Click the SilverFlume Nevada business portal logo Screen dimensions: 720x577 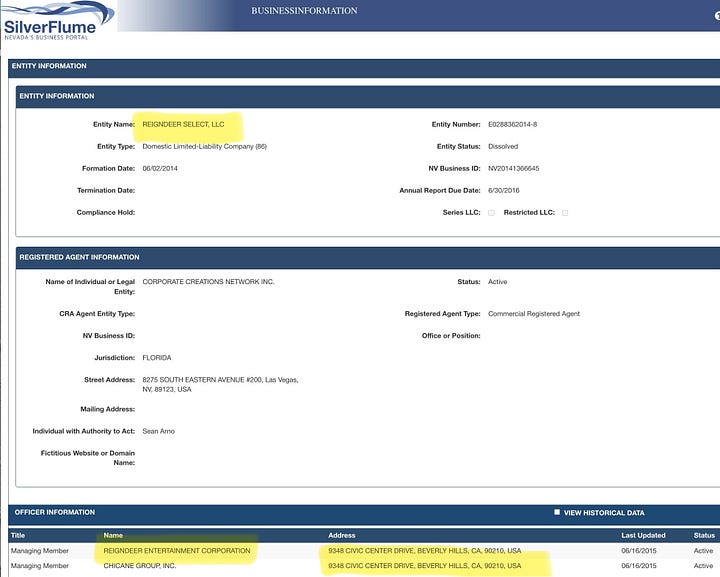click(x=57, y=21)
